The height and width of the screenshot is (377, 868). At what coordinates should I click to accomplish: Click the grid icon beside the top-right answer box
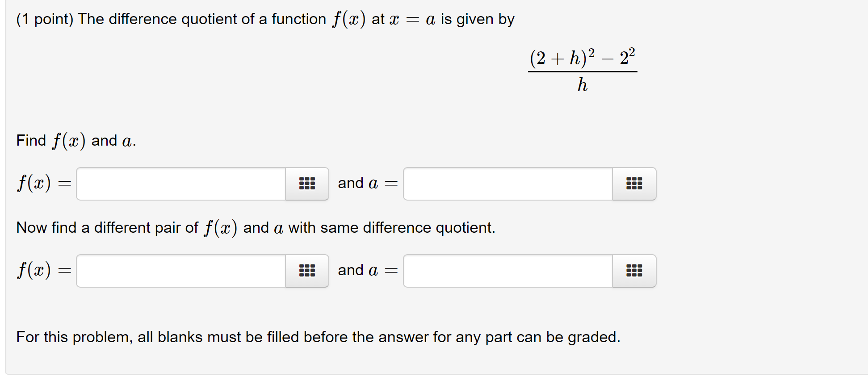[x=634, y=184]
